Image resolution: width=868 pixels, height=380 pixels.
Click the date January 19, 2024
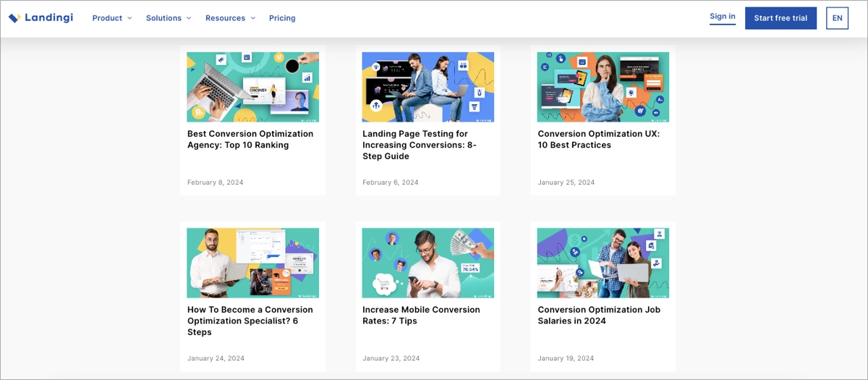click(566, 358)
